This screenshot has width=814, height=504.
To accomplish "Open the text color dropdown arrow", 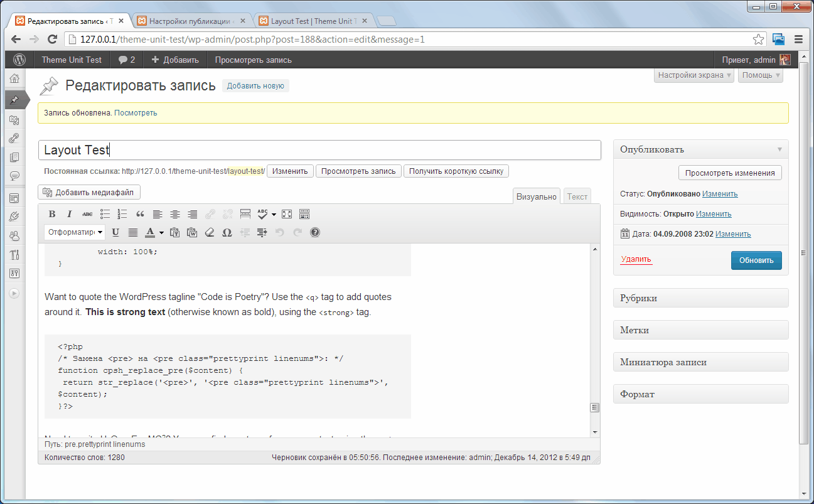I will 161,233.
